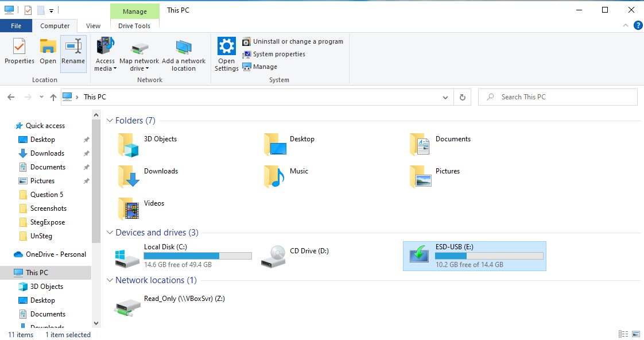This screenshot has width=644, height=340.
Task: Click the Properties checkmark in title bar
Action: pos(28,10)
